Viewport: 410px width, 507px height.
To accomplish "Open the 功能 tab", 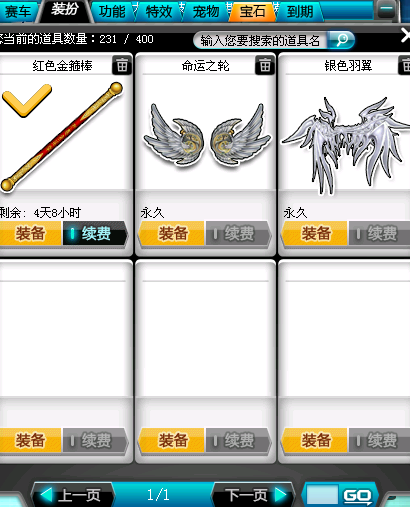I will 113,11.
